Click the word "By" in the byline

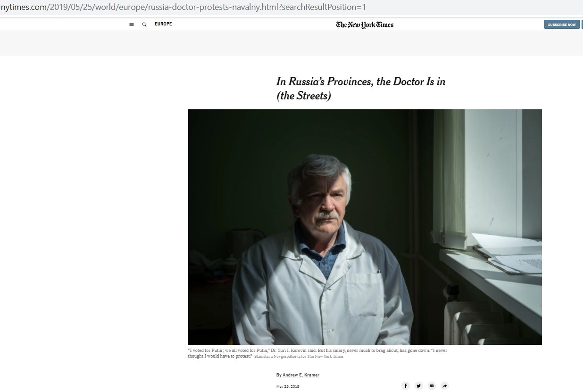(x=279, y=375)
